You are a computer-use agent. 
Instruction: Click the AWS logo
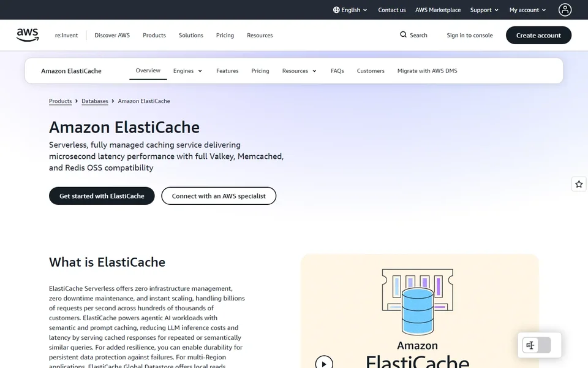click(28, 35)
